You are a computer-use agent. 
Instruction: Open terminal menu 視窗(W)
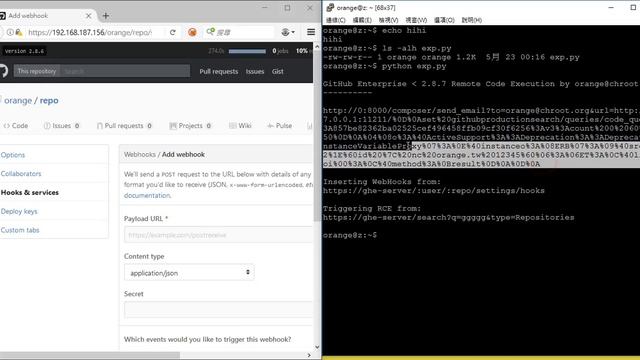coord(416,20)
